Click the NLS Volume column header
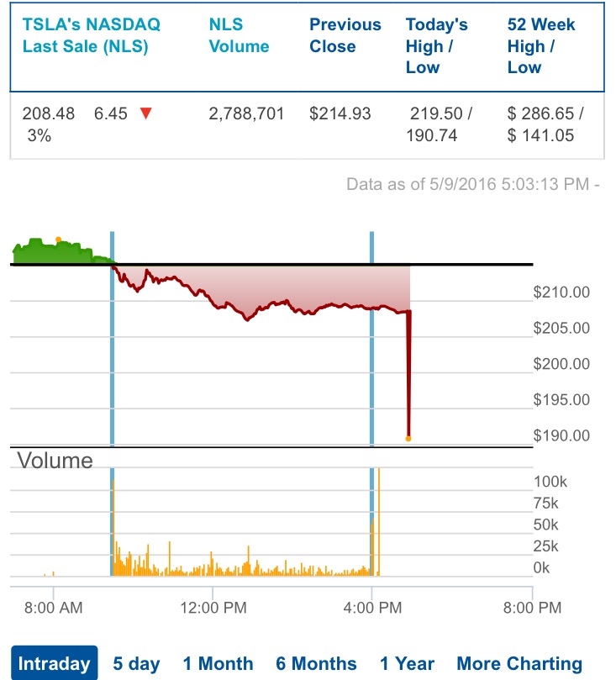The image size is (616, 680). coord(239,35)
